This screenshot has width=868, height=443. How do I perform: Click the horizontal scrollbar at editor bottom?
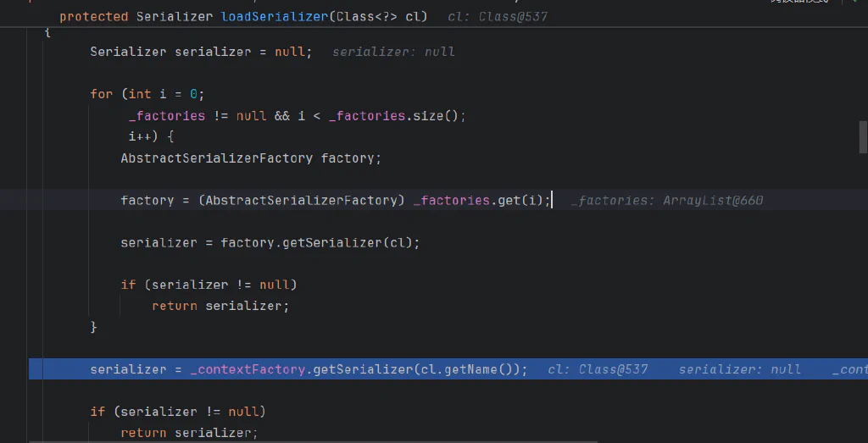tap(314, 441)
